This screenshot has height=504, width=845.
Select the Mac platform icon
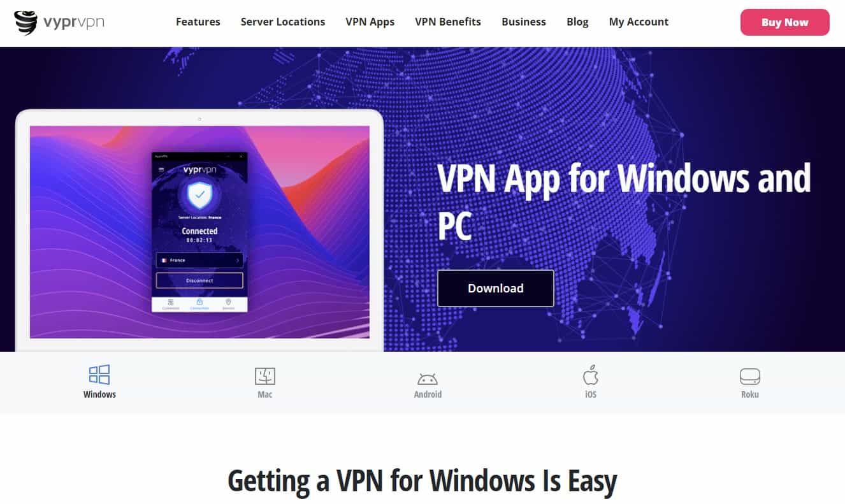(x=265, y=376)
